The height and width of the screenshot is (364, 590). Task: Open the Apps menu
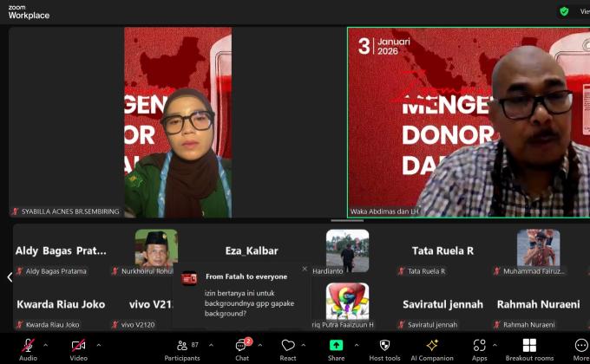[x=479, y=348]
